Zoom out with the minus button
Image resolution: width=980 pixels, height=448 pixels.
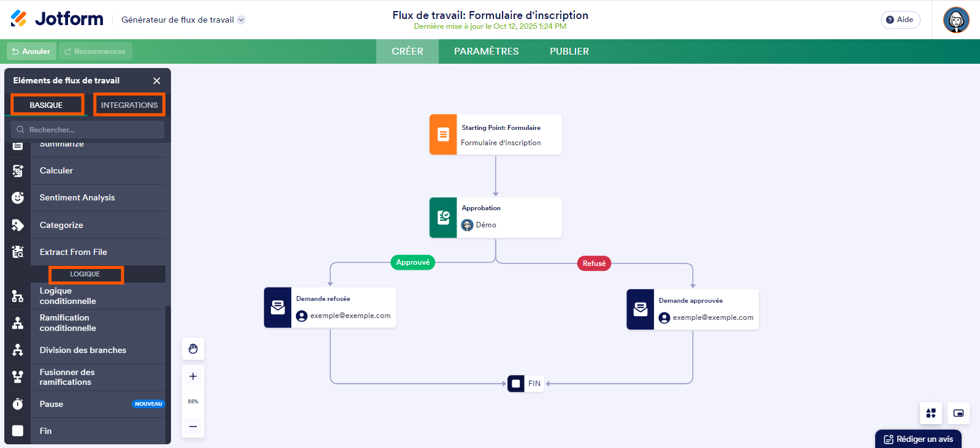(x=193, y=427)
